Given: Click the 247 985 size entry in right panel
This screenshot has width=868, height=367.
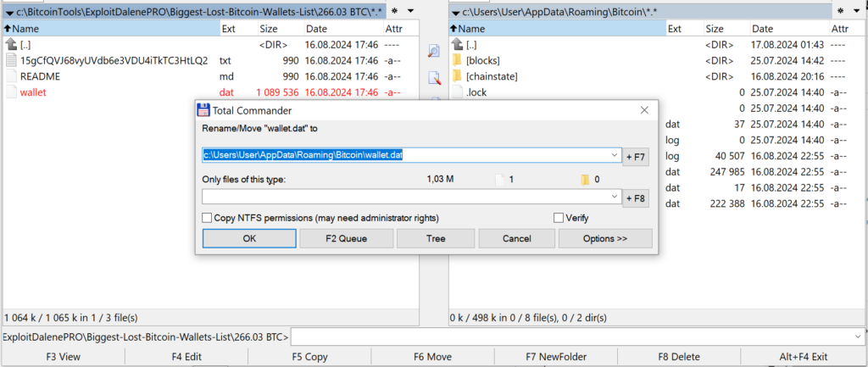Looking at the screenshot, I should (x=727, y=171).
